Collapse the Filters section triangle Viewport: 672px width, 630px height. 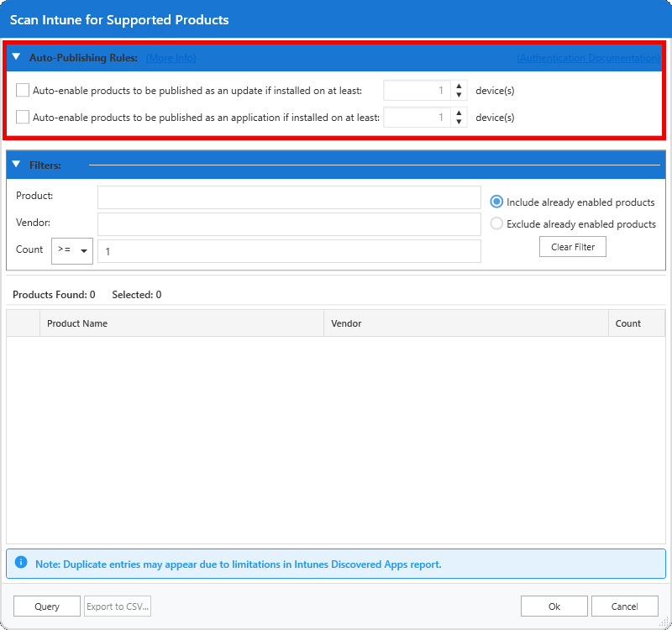16,165
